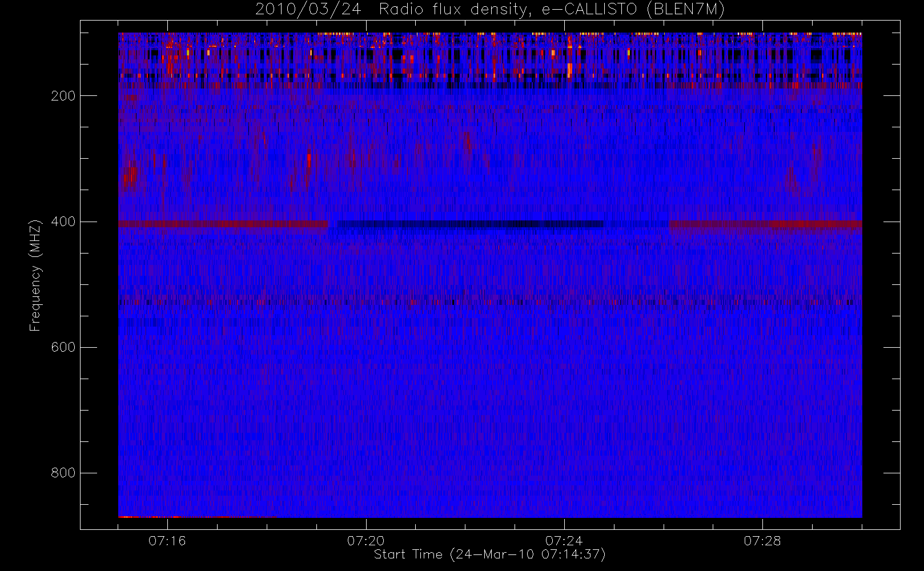This screenshot has height=571, width=924.
Task: Click the 'Frequency (MHZ)' axis label
Action: tap(35, 275)
